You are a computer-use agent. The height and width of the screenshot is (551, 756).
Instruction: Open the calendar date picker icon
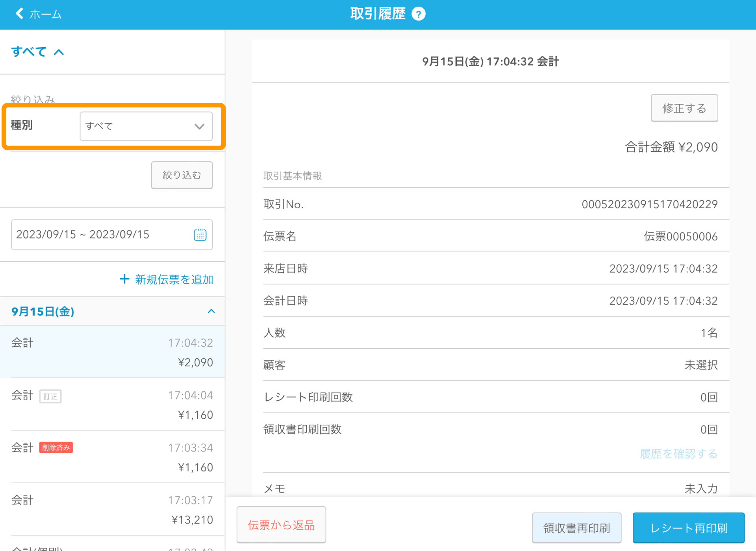(x=200, y=235)
